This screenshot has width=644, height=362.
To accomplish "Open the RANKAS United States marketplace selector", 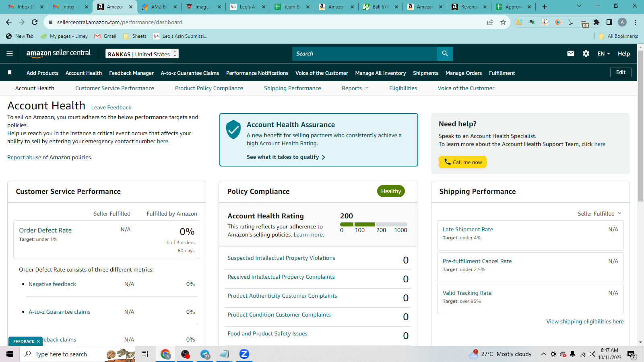I will pyautogui.click(x=142, y=54).
